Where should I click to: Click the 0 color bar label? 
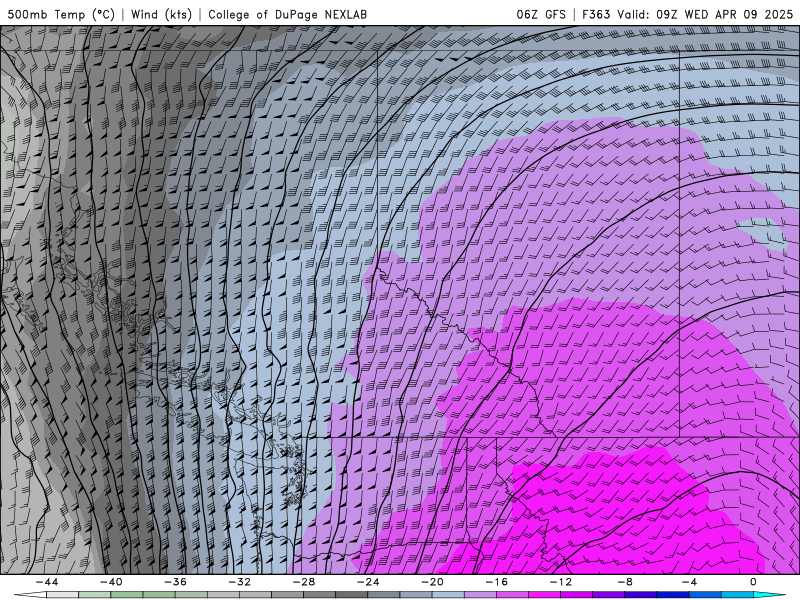[753, 582]
